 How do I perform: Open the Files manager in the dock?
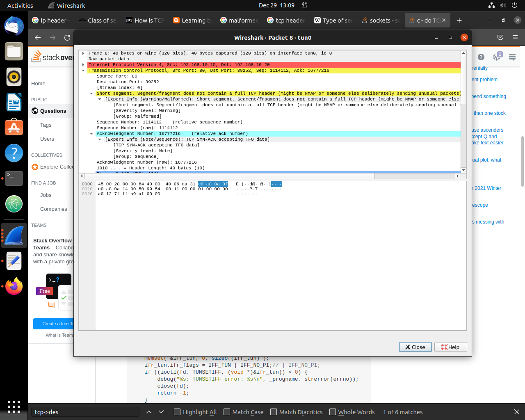[x=14, y=51]
